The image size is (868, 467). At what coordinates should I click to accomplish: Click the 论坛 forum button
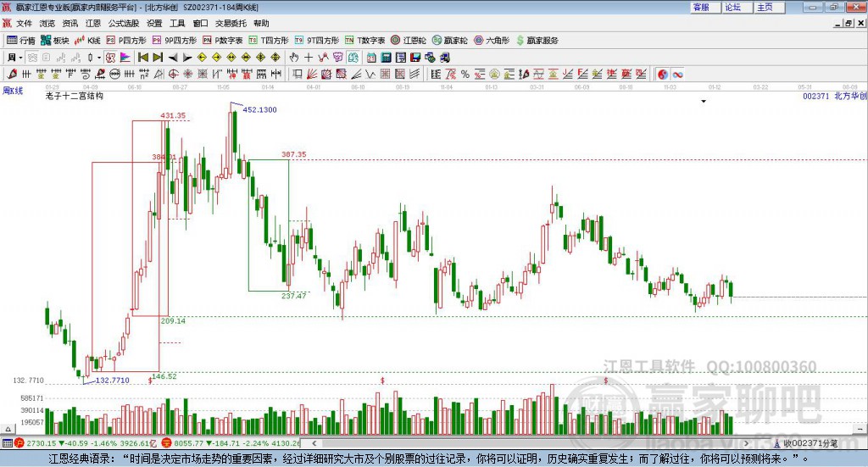pos(737,7)
